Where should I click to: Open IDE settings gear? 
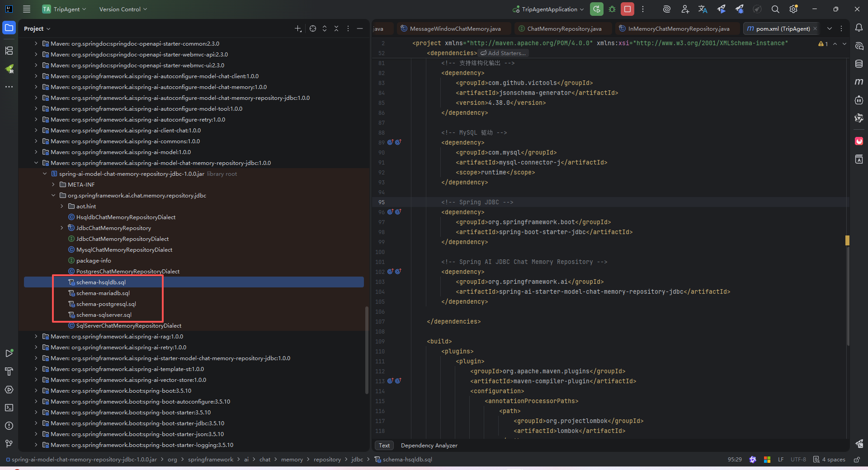pos(793,9)
